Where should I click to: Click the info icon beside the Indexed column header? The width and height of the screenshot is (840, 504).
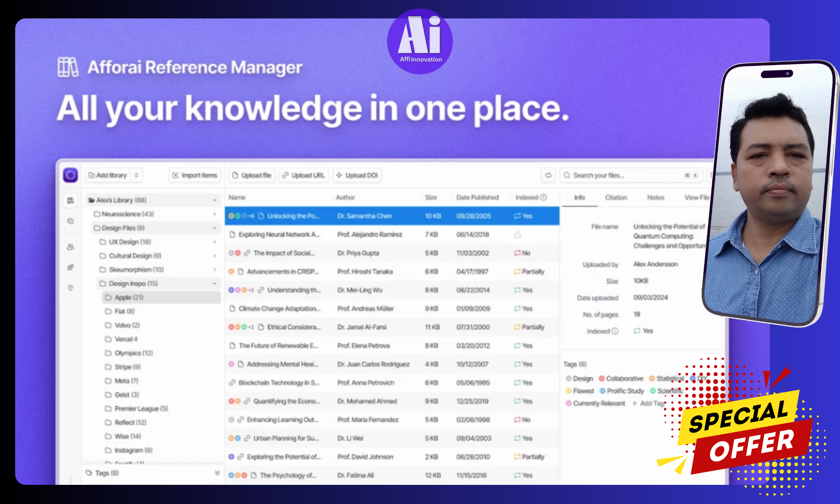click(543, 197)
